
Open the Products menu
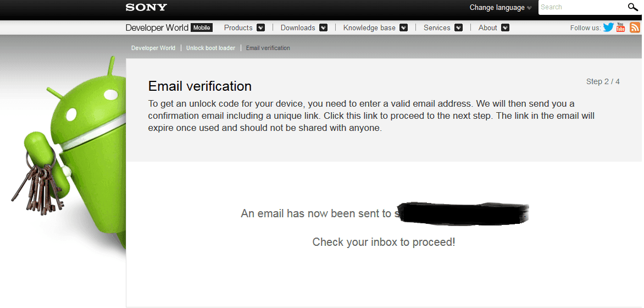pos(238,28)
